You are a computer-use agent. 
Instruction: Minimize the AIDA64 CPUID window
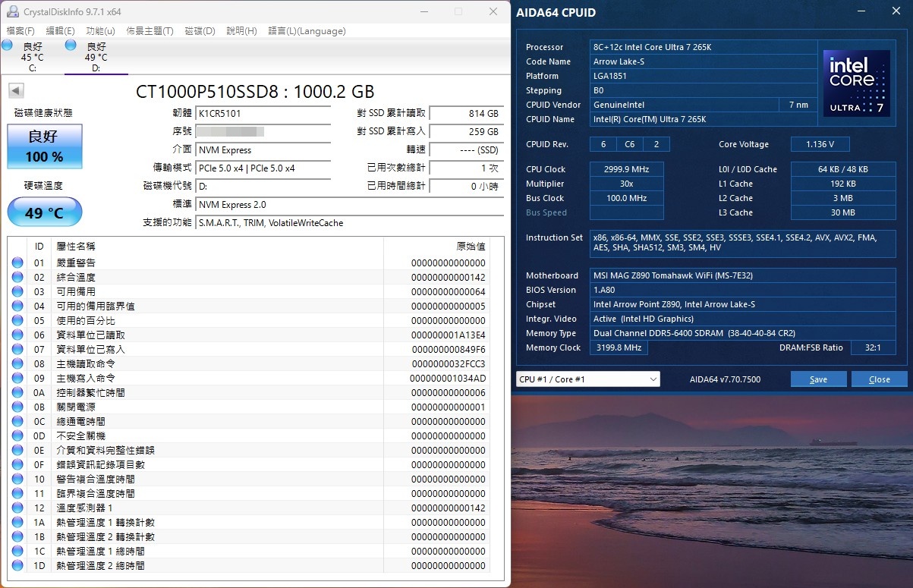click(x=861, y=12)
